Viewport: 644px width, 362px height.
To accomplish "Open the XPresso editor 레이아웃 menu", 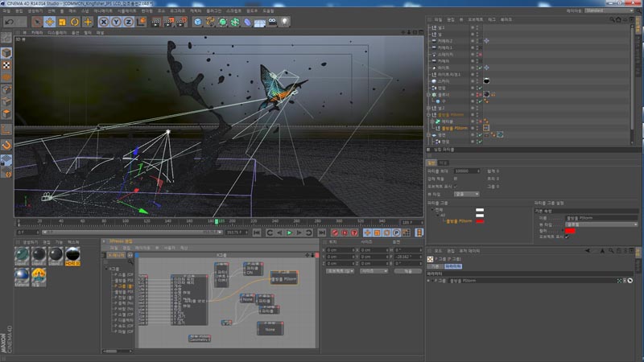I will (142, 248).
